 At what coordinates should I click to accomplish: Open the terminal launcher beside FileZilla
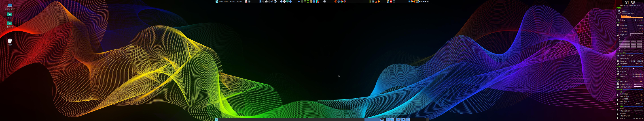394,2
